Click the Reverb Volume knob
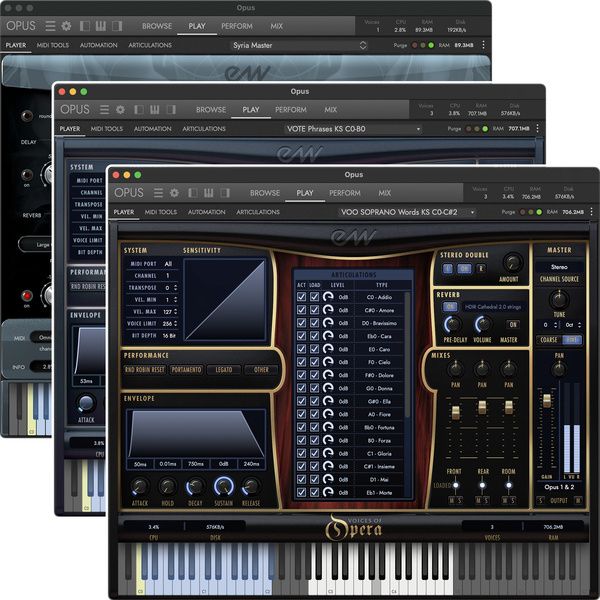600x600 pixels. point(483,324)
